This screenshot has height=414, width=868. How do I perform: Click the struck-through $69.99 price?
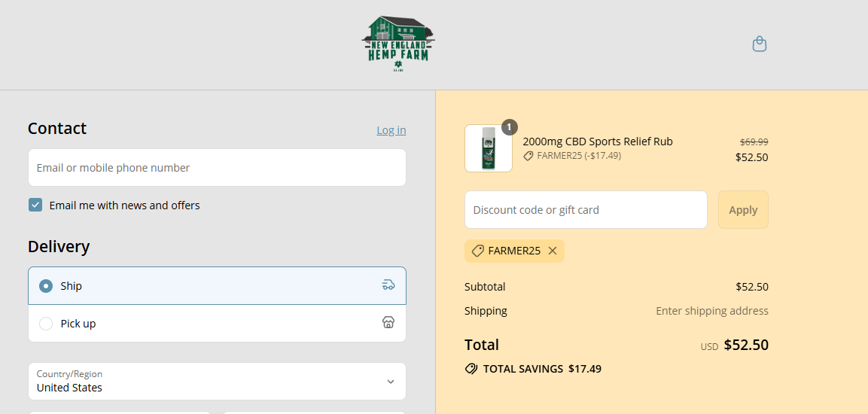point(754,142)
